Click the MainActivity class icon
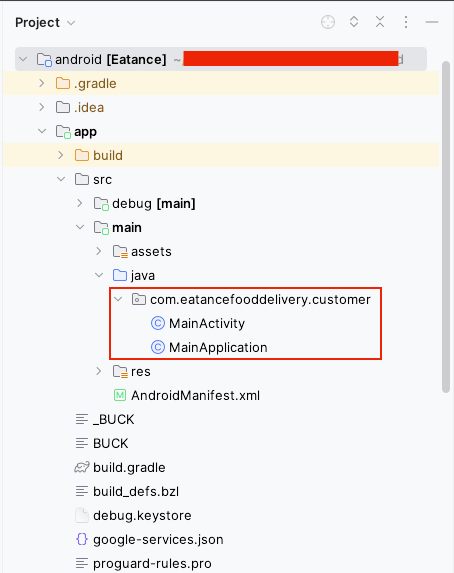Image resolution: width=454 pixels, height=573 pixels. click(x=158, y=323)
